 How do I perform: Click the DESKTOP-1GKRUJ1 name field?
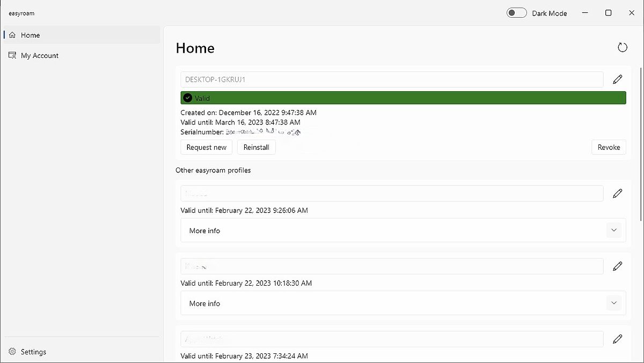pyautogui.click(x=392, y=79)
